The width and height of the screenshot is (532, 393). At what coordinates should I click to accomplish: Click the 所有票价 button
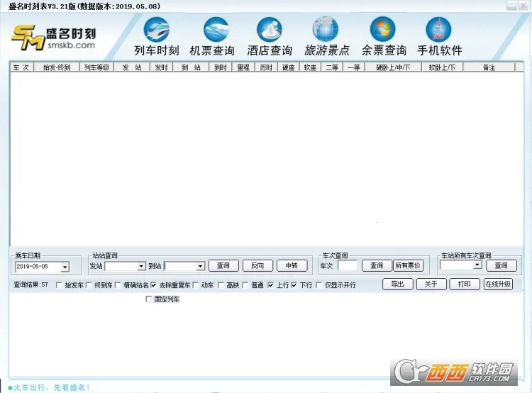pos(408,265)
